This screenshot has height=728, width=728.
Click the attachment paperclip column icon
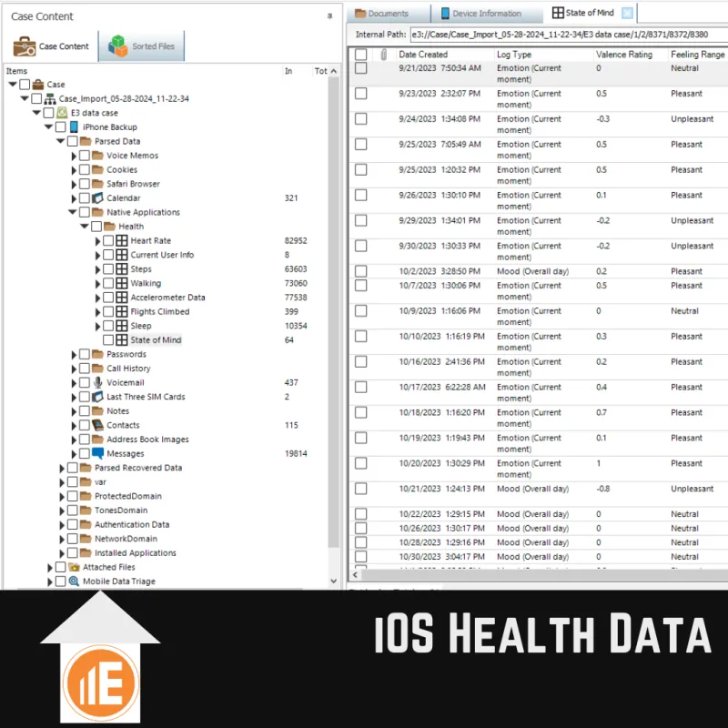(x=383, y=55)
